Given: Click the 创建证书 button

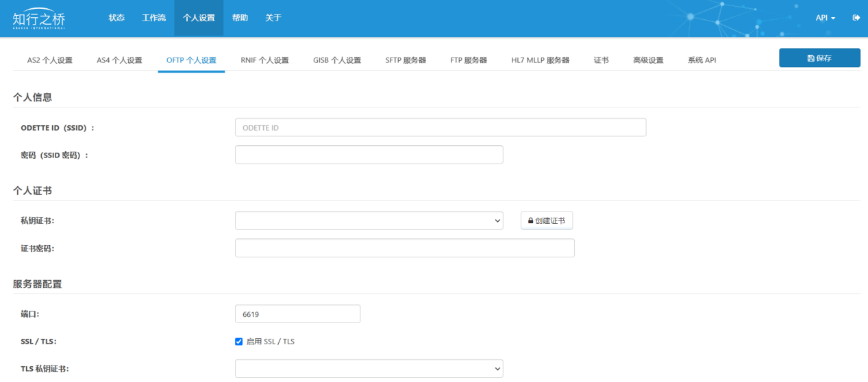Looking at the screenshot, I should click(547, 220).
